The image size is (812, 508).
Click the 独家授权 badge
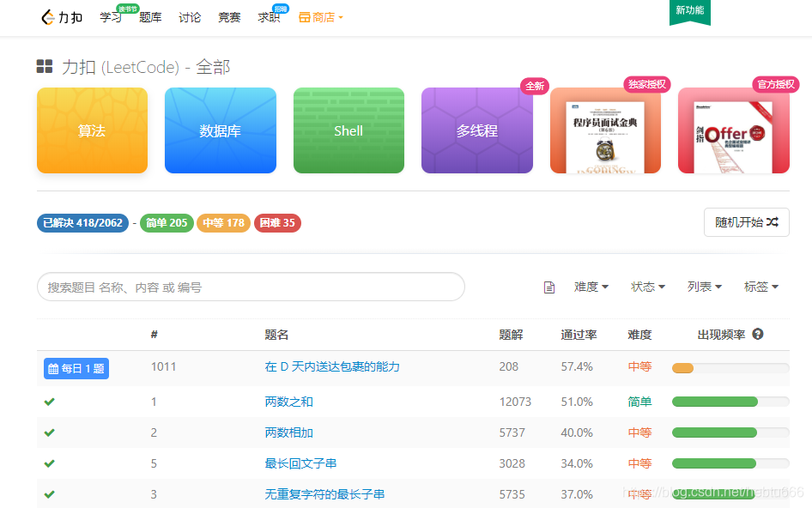[647, 84]
